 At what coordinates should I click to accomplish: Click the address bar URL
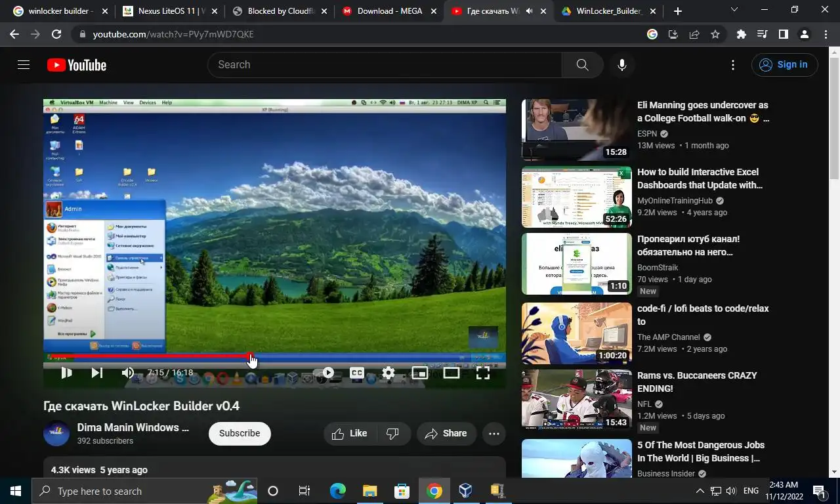(173, 34)
